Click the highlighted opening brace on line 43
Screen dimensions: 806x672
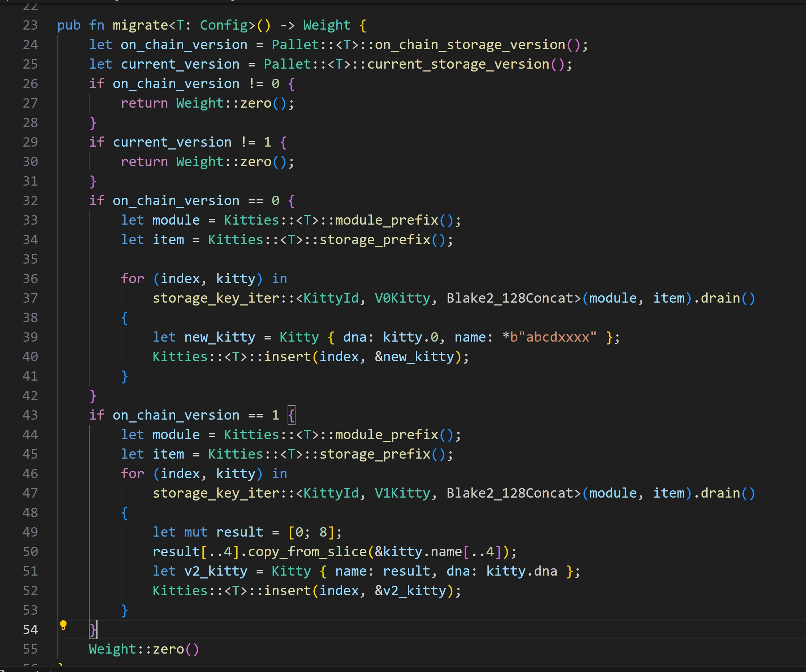tap(291, 415)
